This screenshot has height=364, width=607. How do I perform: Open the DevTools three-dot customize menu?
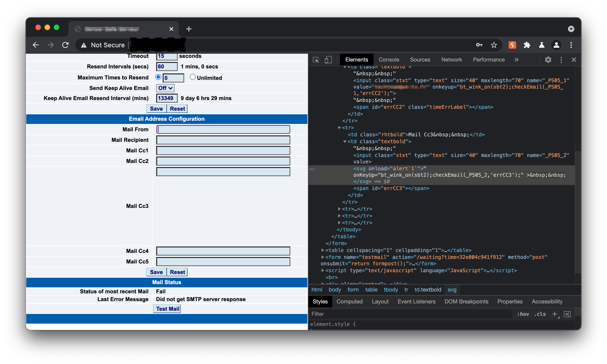coord(561,60)
